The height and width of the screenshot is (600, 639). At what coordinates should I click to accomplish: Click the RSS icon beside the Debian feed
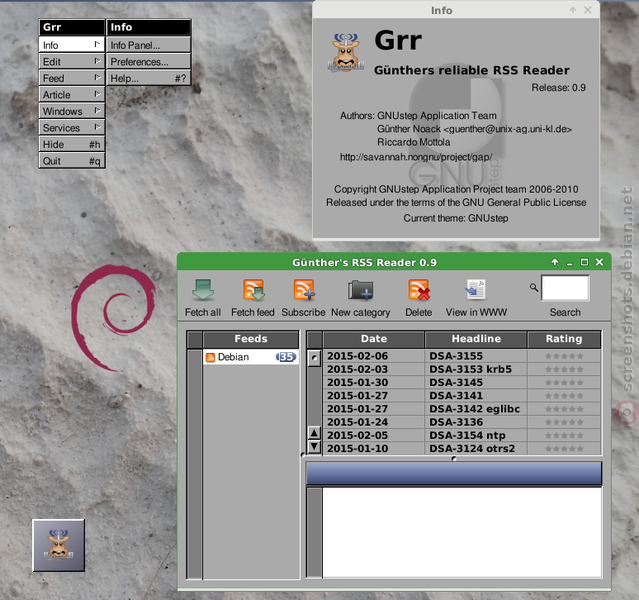tap(210, 357)
